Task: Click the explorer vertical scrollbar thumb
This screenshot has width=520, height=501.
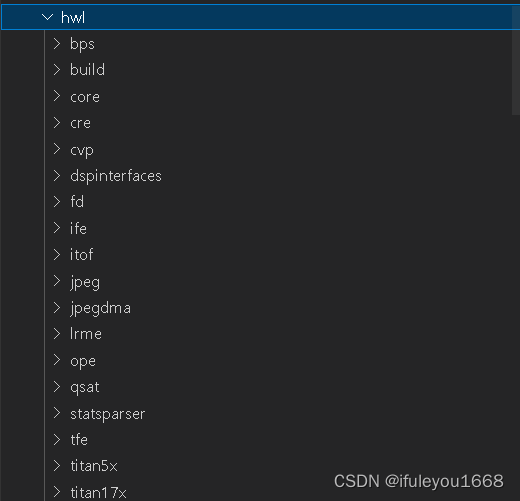Action: [x=516, y=60]
